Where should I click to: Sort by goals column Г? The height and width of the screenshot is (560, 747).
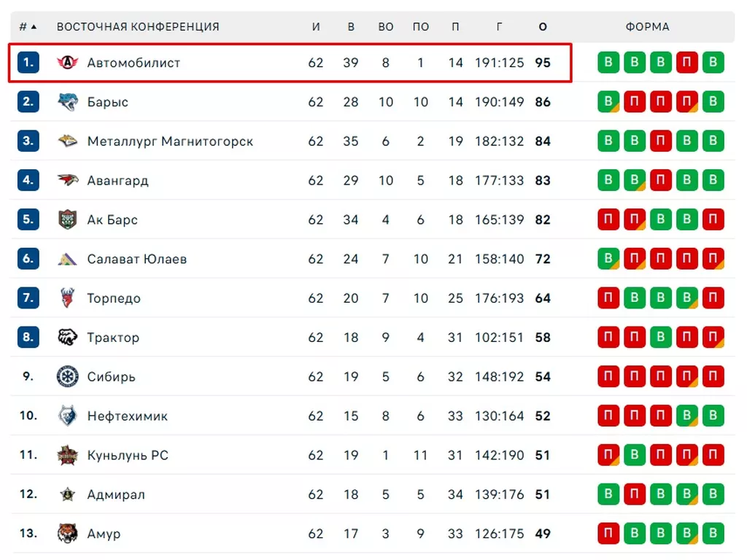(500, 27)
